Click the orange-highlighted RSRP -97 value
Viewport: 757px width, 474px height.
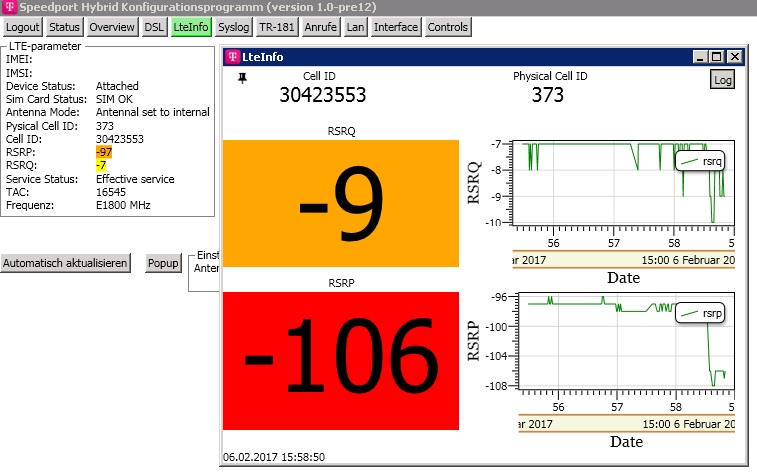click(x=104, y=152)
